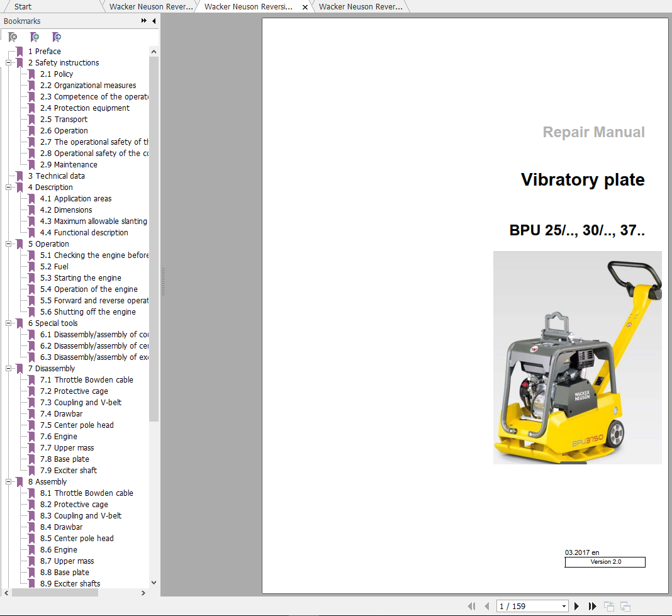Click bookmarks scrollbar up arrow
The image size is (672, 616).
154,52
